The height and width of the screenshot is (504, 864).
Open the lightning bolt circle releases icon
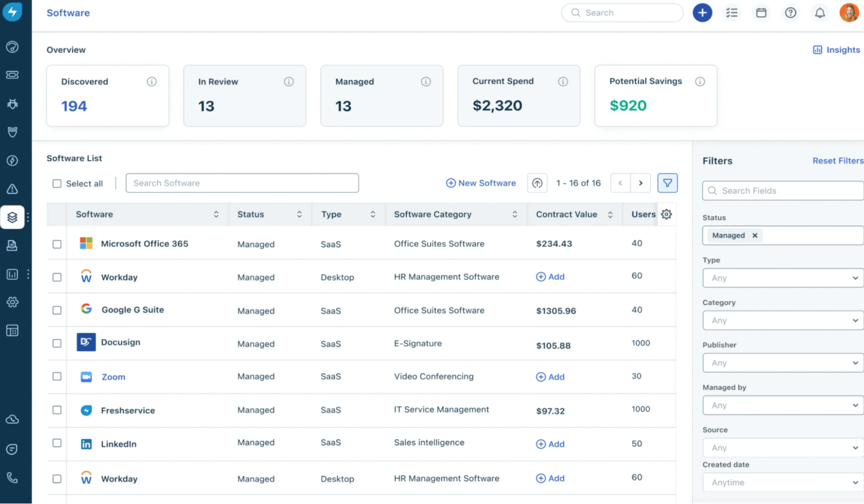tap(12, 160)
